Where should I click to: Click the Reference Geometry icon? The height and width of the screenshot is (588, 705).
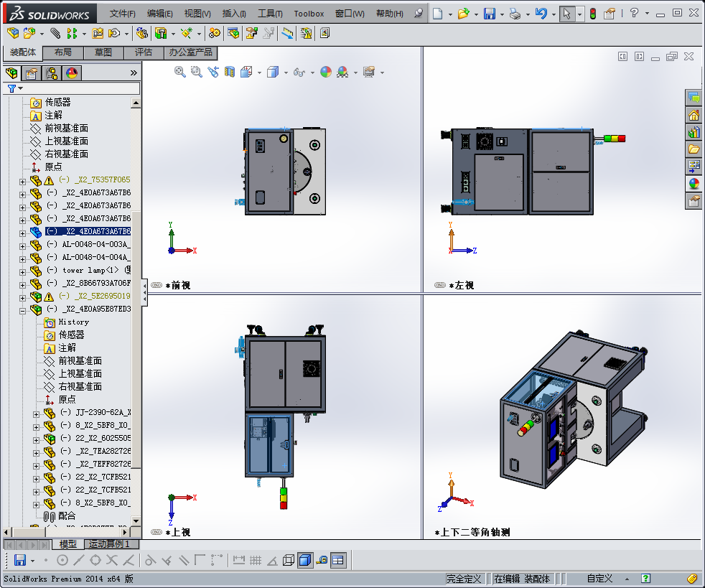[x=186, y=33]
